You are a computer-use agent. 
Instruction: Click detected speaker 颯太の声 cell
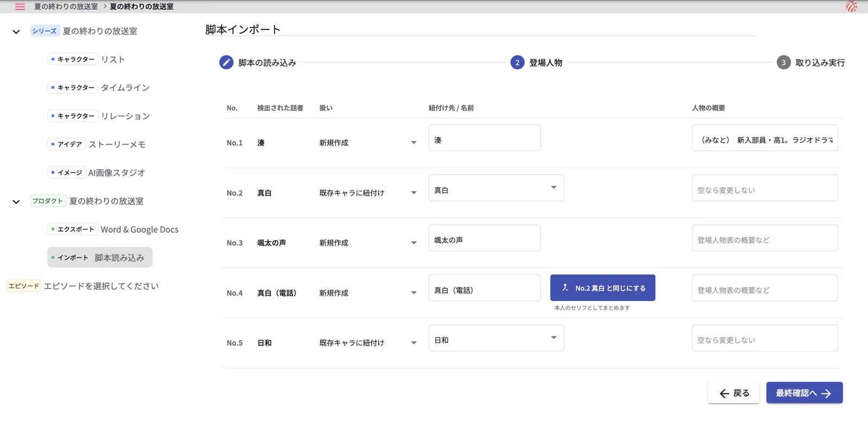[x=272, y=243]
